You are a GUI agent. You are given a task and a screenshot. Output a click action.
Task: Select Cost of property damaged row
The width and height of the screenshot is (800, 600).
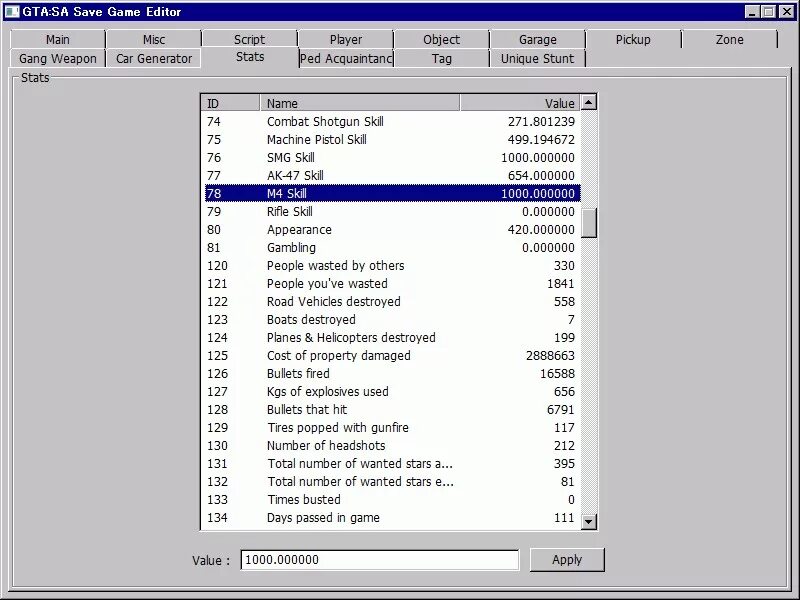(x=391, y=356)
